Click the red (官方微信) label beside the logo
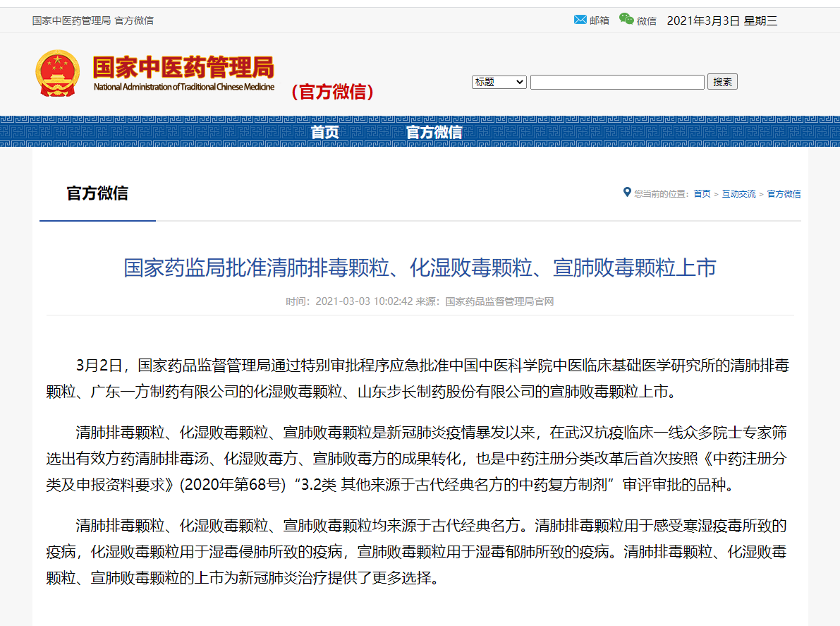This screenshot has height=626, width=840. 331,92
